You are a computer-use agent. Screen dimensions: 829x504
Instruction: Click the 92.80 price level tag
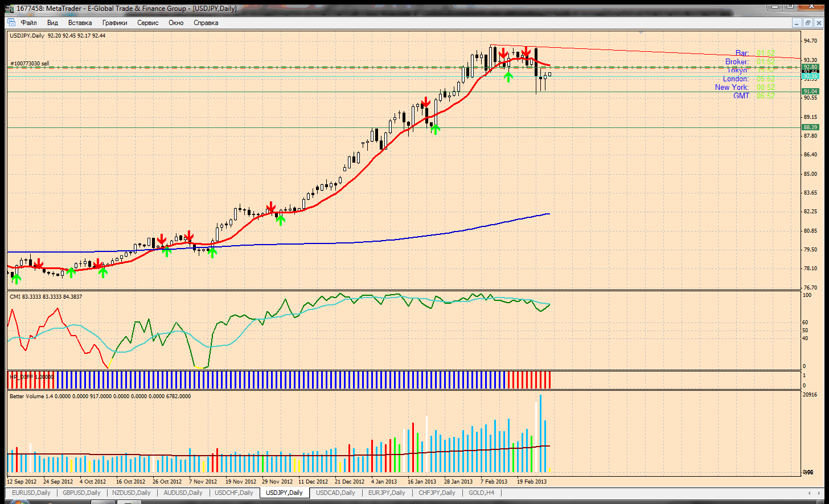[810, 67]
